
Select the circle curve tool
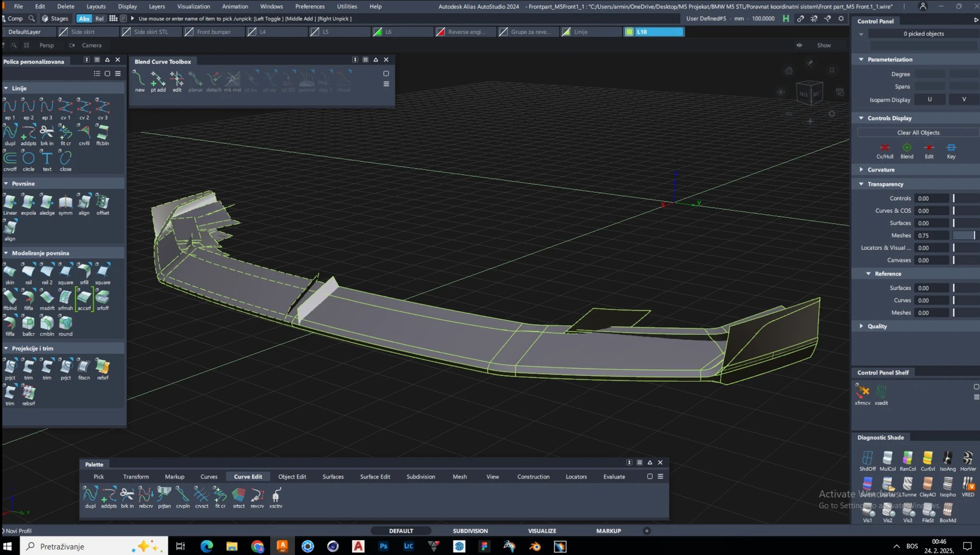(x=29, y=159)
